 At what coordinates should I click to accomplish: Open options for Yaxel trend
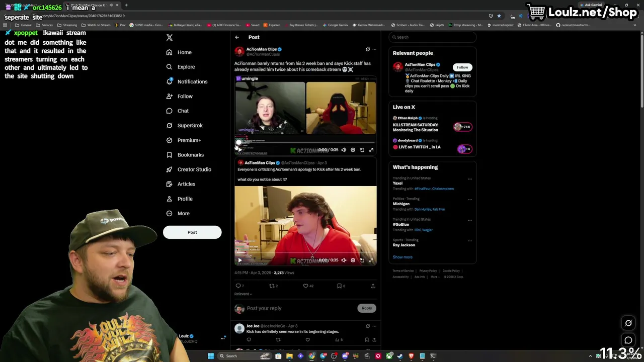[x=470, y=178]
